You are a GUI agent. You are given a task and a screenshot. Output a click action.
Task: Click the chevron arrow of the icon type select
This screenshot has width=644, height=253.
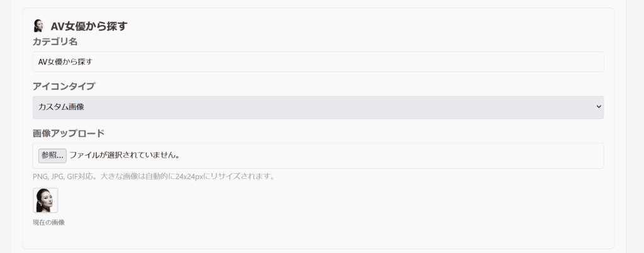click(x=598, y=107)
